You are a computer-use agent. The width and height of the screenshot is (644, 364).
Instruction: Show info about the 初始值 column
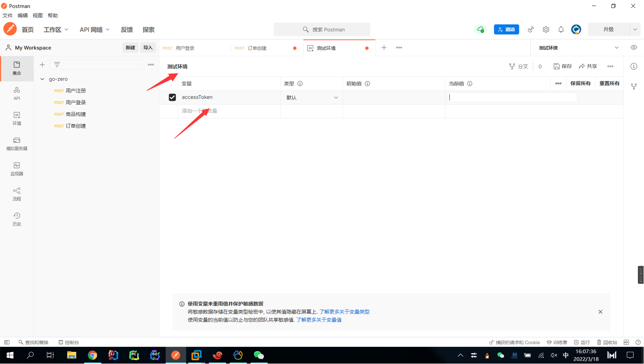[368, 83]
